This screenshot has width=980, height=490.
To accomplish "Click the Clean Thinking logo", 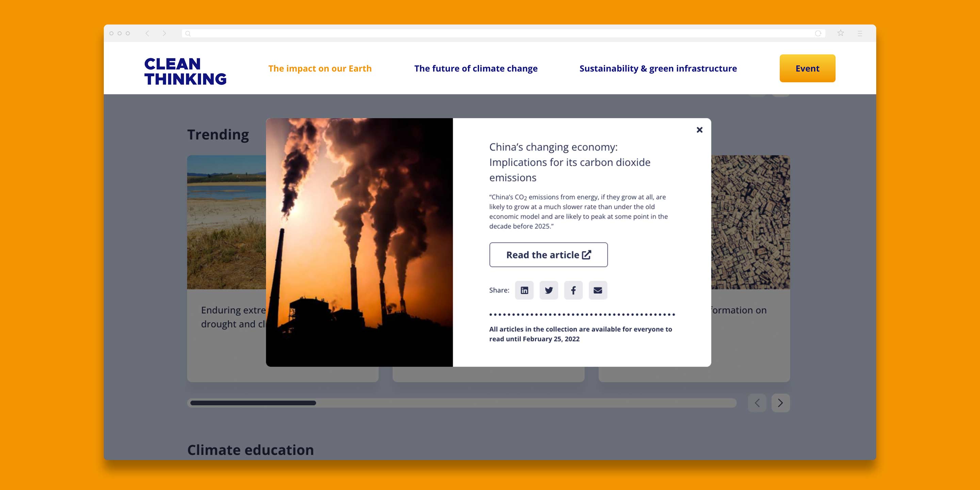I will coord(185,71).
